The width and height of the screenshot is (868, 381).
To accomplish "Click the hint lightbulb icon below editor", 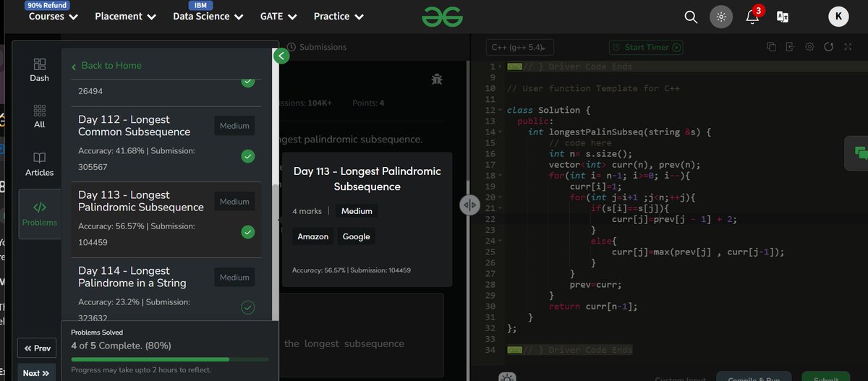I will [x=506, y=377].
